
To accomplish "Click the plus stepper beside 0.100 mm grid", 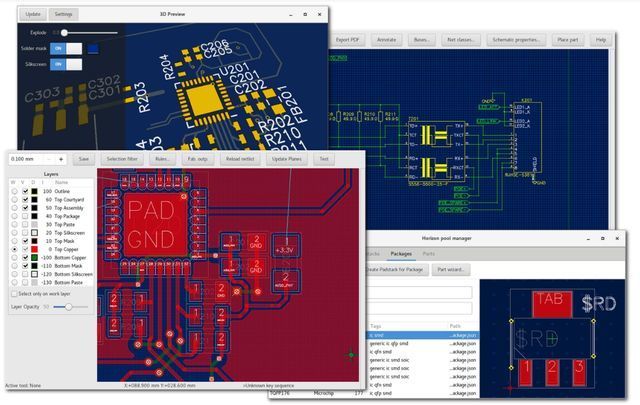I will (61, 159).
